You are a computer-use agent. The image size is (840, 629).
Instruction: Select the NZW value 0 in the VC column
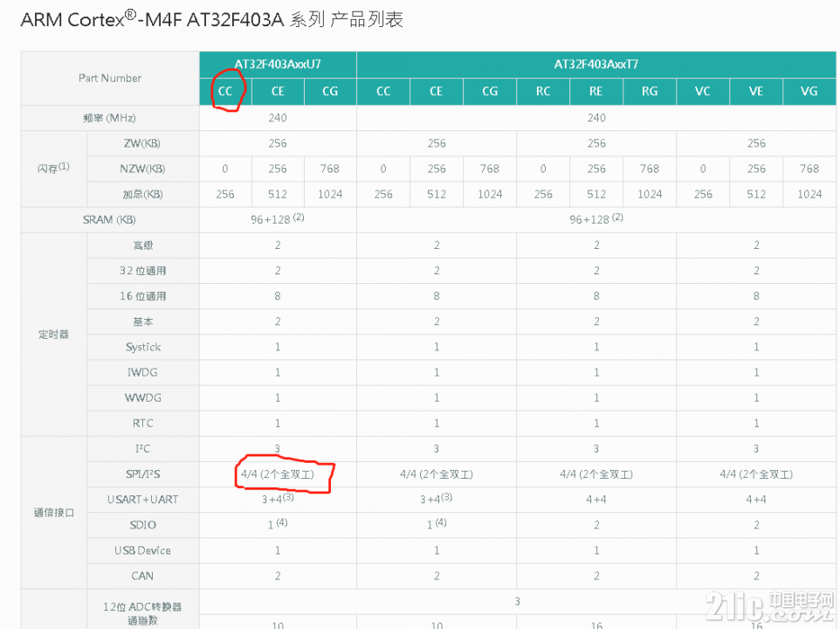(703, 169)
